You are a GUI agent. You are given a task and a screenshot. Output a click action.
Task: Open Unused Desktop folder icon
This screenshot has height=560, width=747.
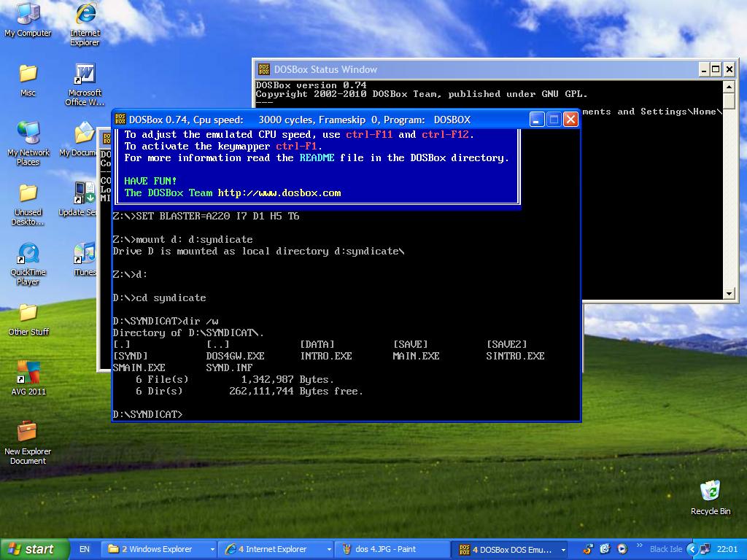(x=28, y=204)
